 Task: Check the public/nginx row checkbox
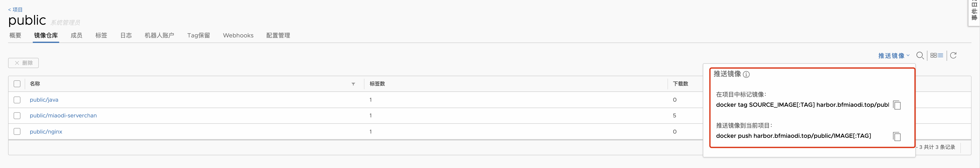click(17, 131)
